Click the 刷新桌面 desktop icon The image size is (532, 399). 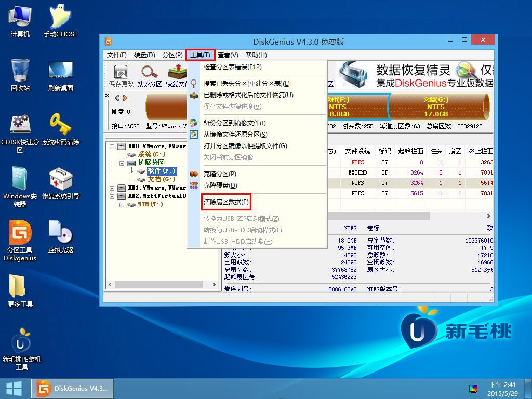60,76
